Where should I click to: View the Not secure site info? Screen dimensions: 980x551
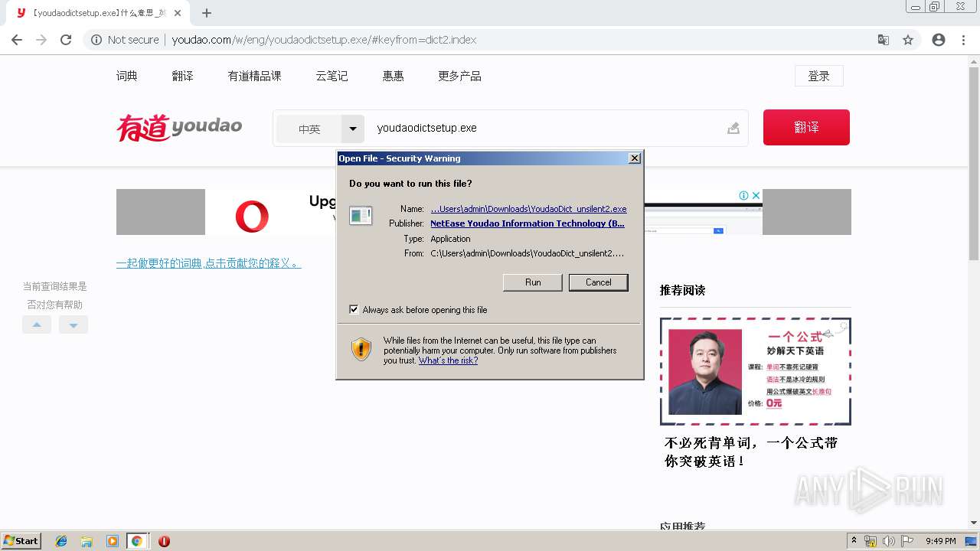125,40
